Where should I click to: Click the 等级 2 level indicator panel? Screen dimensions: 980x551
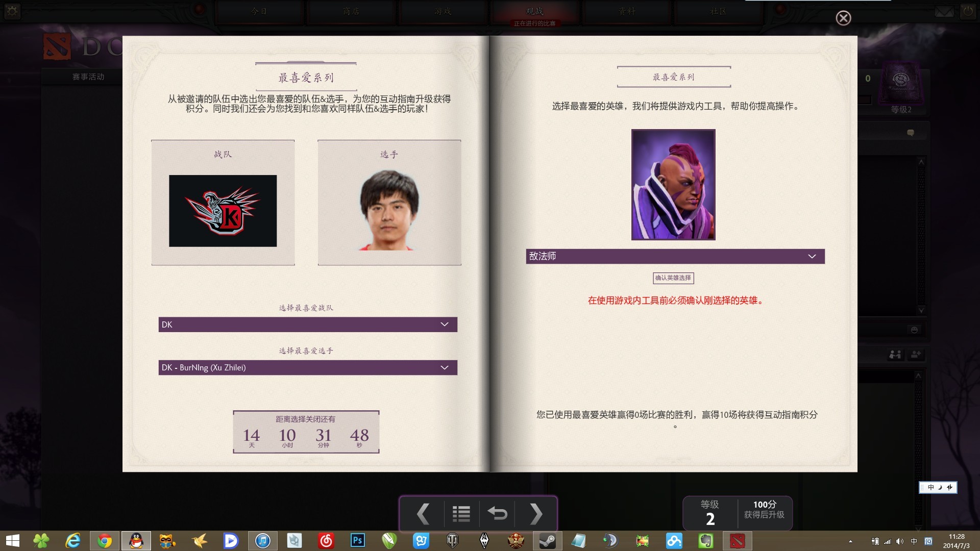[710, 513]
